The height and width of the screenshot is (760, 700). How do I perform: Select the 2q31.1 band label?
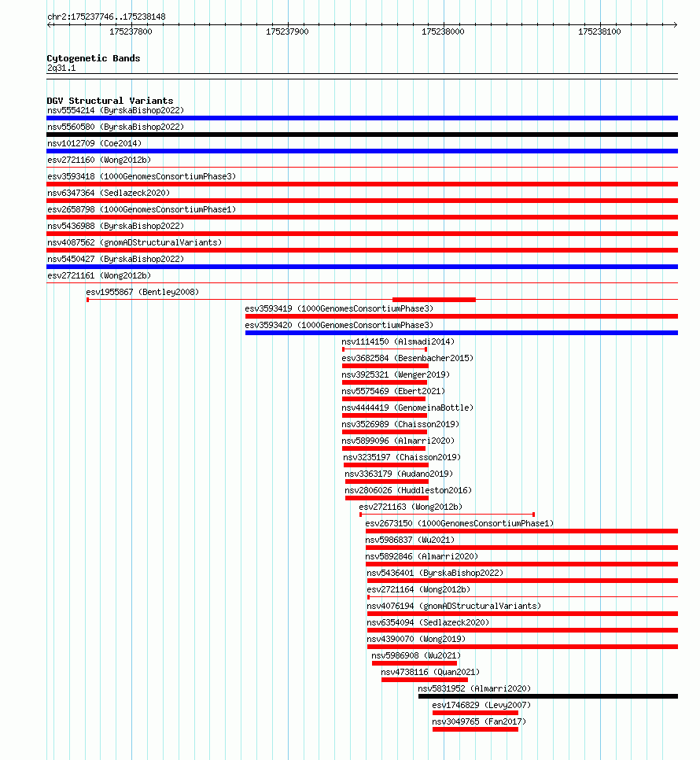pos(61,68)
